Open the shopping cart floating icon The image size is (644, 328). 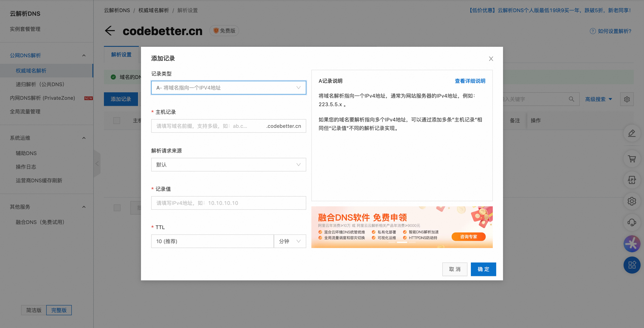(631, 158)
